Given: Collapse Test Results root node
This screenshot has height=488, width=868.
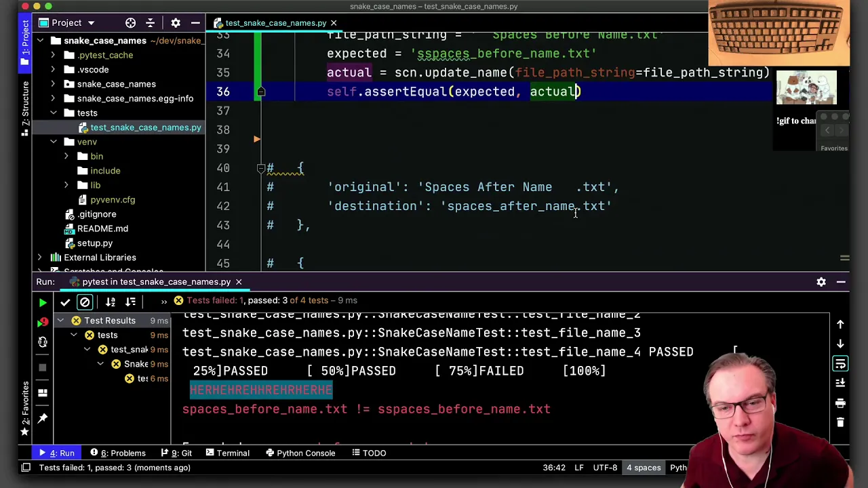Looking at the screenshot, I should click(60, 321).
